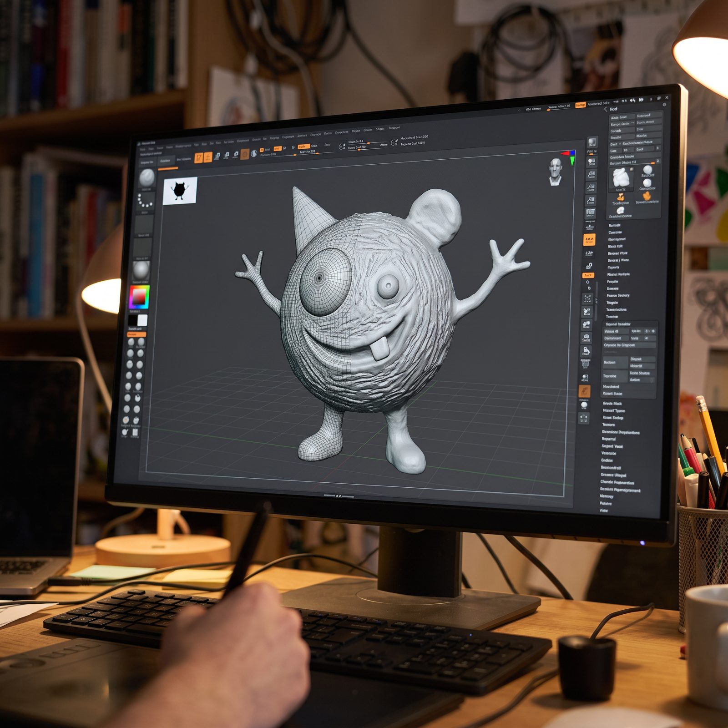The image size is (728, 728).
Task: Adjust the 'Smanibe' slider in top toolbar
Action: point(368,142)
